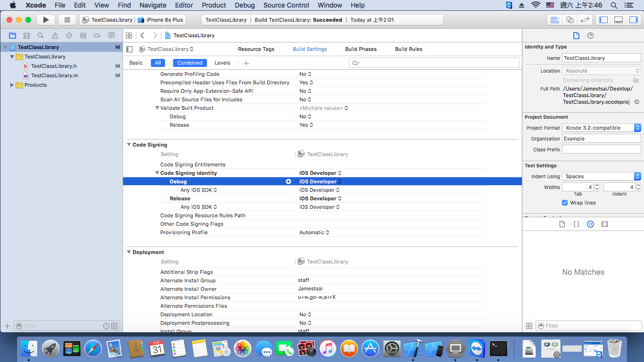Open the Resource Tags tab
This screenshot has height=362, width=644.
tap(256, 49)
